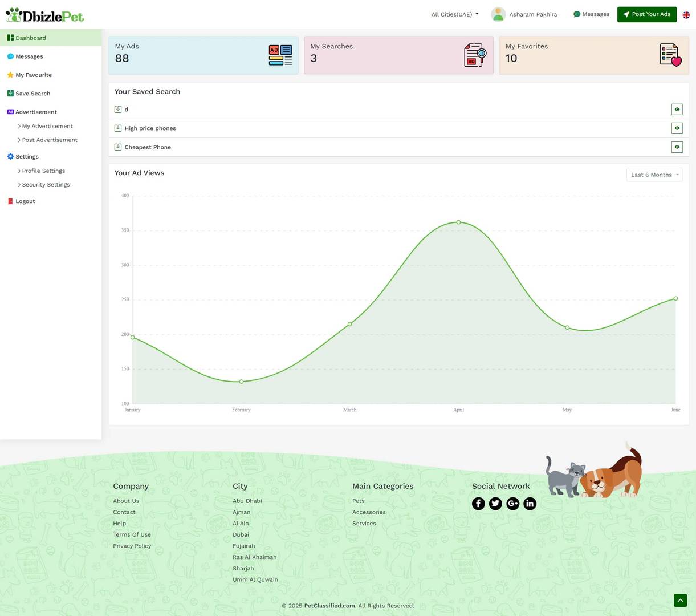This screenshot has width=696, height=616.
Task: Show results for 'Cheapest Phone' search
Action: [677, 147]
